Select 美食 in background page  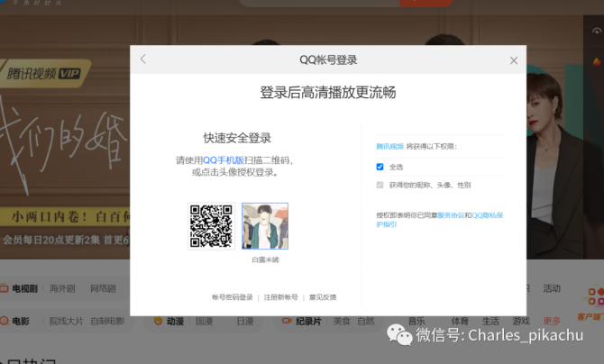point(342,322)
